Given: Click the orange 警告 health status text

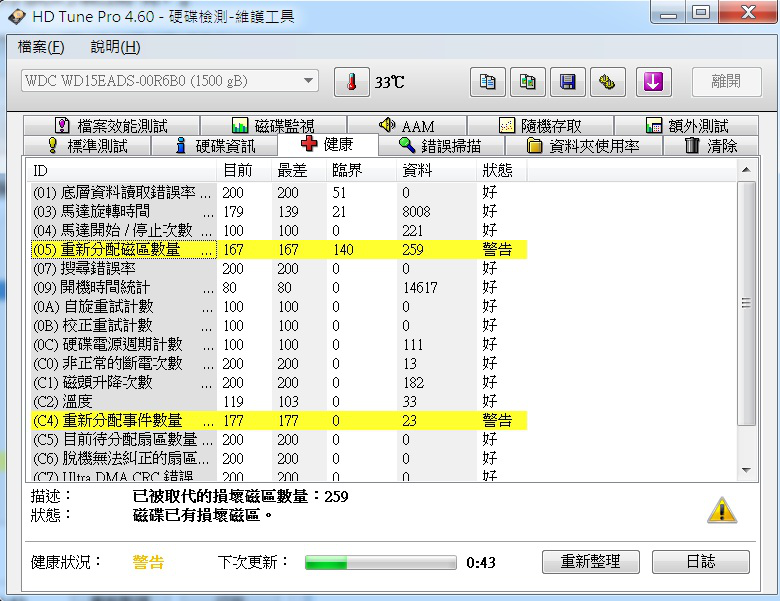Looking at the screenshot, I should (x=148, y=562).
